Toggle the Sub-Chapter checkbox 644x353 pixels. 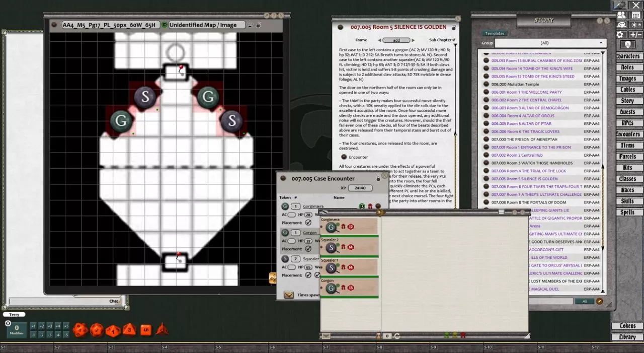tap(454, 40)
